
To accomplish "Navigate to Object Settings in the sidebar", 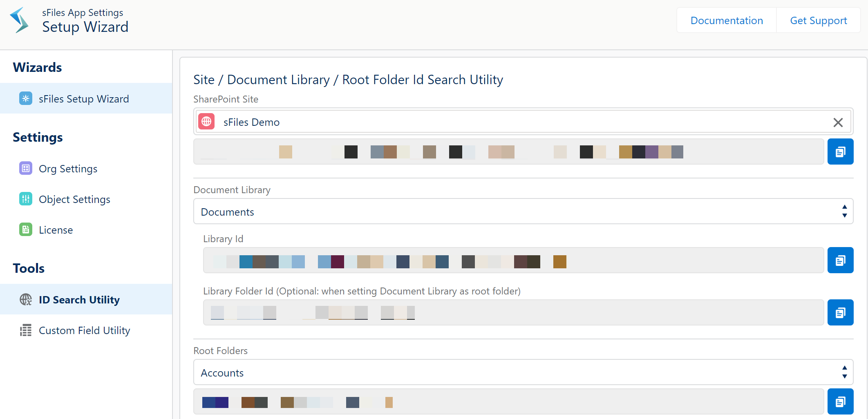I will click(x=74, y=199).
